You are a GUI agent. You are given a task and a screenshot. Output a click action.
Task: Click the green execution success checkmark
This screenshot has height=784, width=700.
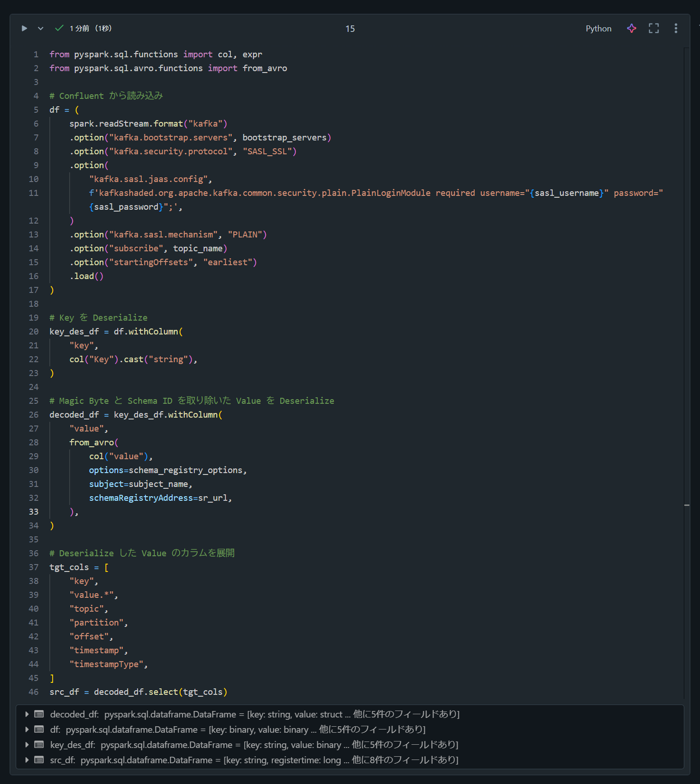[59, 28]
